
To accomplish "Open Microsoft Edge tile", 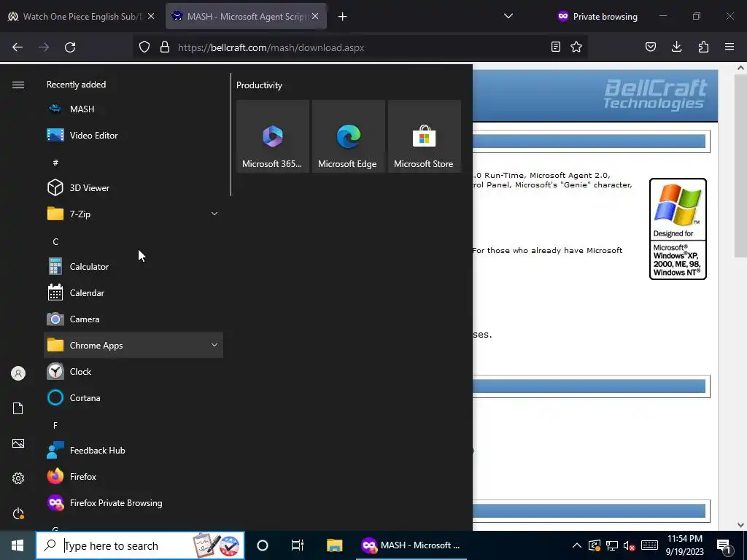I will [x=348, y=136].
